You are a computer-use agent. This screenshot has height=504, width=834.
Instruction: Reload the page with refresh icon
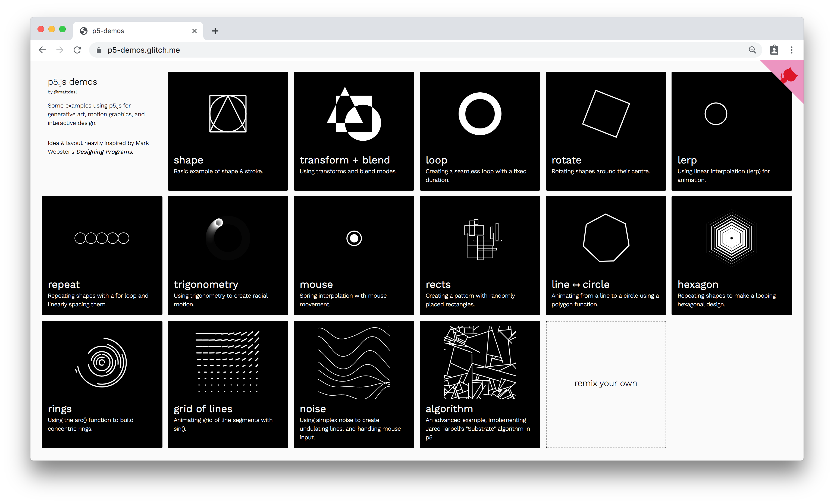click(77, 50)
